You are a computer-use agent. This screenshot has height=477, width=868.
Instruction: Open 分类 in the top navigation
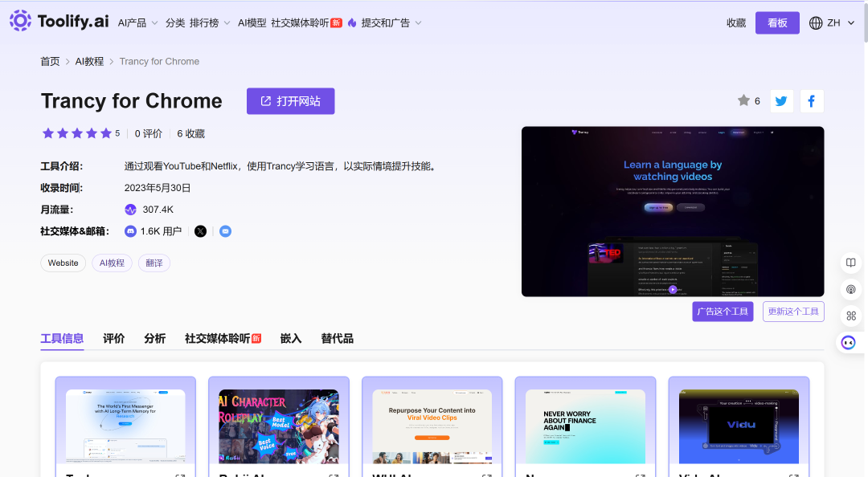pyautogui.click(x=175, y=22)
